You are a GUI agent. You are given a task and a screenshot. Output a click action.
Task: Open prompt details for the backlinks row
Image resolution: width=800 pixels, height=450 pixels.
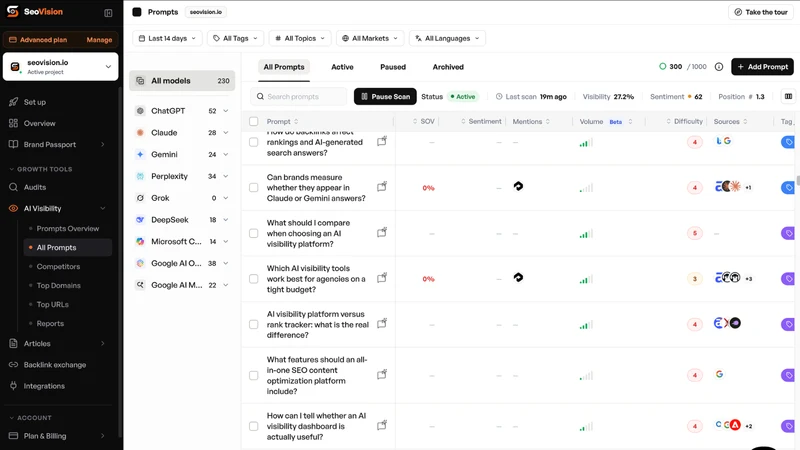(x=382, y=141)
